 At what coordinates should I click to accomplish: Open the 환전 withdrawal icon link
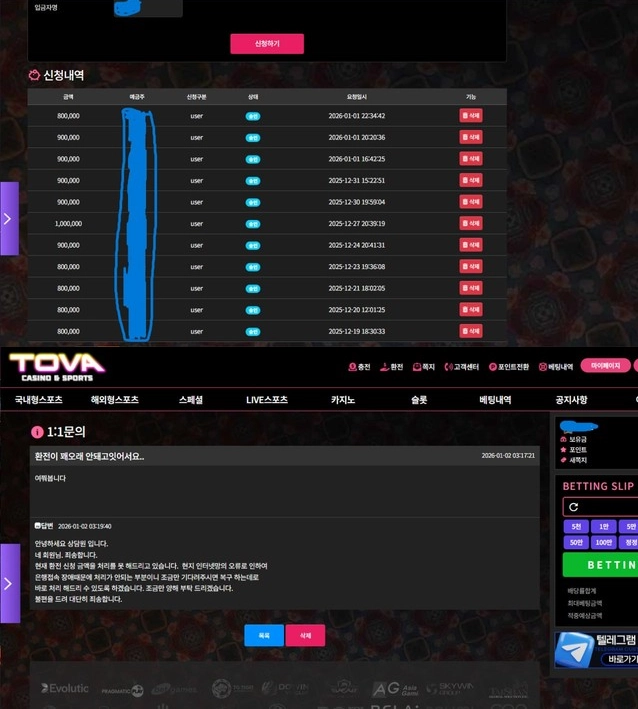pyautogui.click(x=391, y=367)
